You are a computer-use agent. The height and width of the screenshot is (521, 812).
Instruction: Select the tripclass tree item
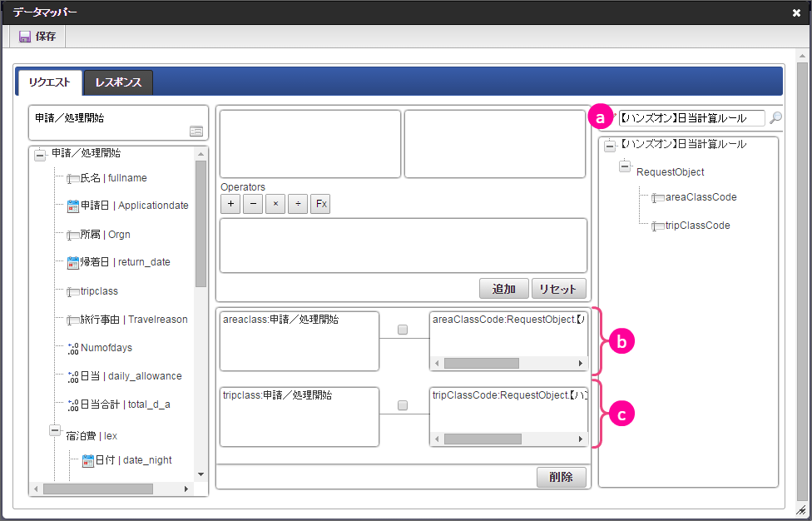[x=99, y=291]
